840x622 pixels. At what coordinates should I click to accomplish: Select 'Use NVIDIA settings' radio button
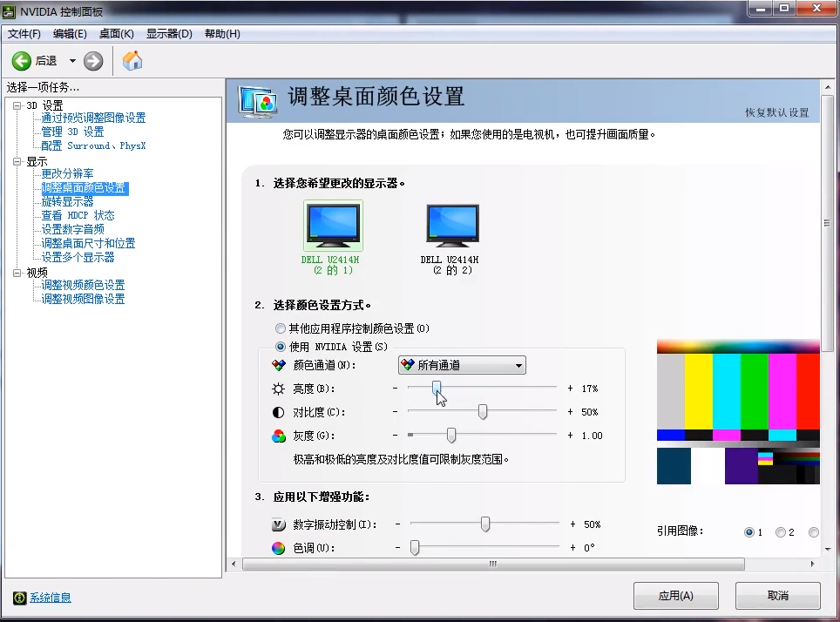click(281, 347)
